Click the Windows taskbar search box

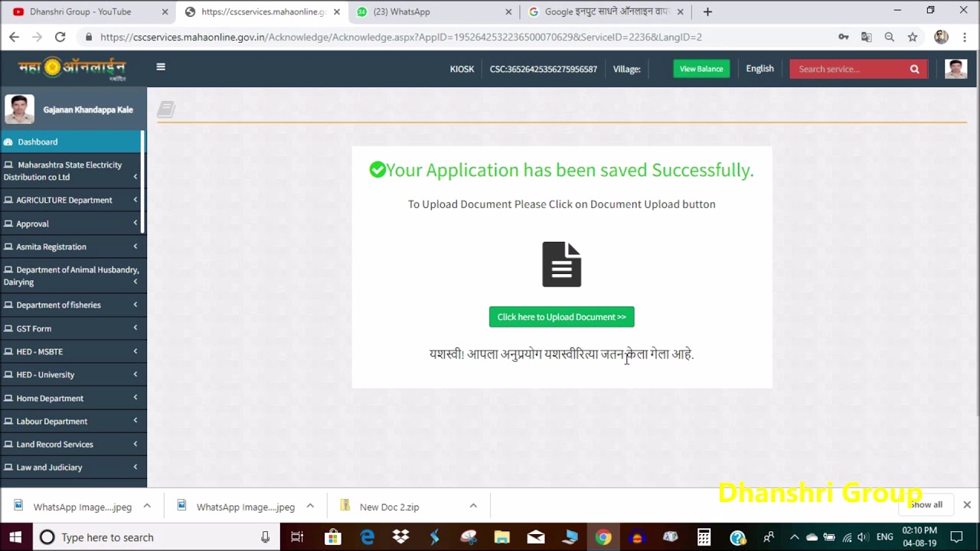(x=155, y=537)
